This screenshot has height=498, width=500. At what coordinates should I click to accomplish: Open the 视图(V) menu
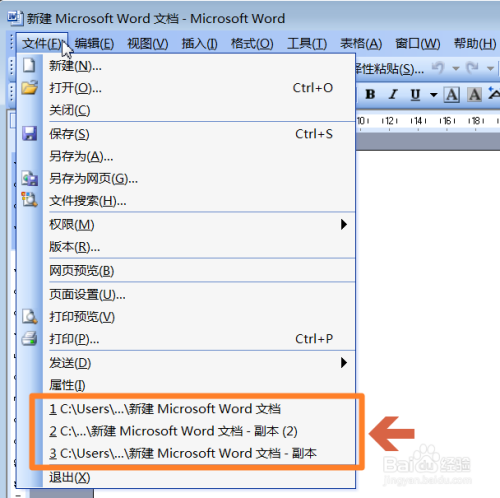click(148, 43)
